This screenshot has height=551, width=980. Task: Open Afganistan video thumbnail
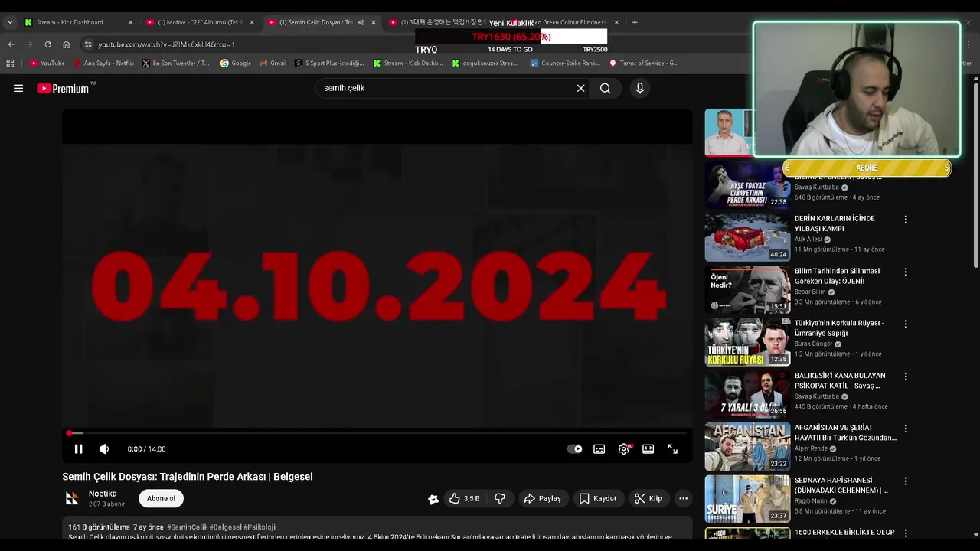tap(747, 446)
